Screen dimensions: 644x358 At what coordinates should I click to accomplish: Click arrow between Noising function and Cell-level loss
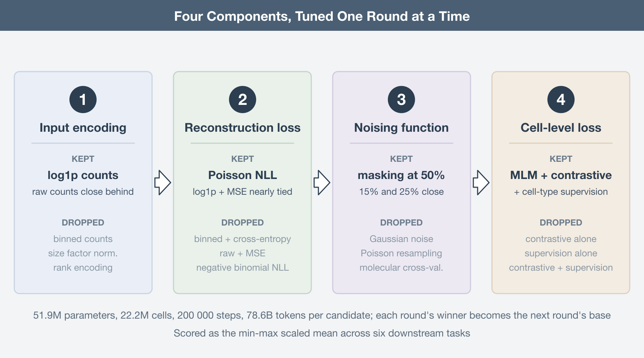pos(481,183)
